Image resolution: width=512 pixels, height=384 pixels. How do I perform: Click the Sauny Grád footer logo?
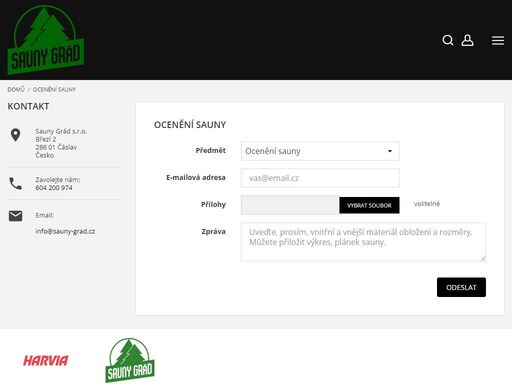(130, 360)
